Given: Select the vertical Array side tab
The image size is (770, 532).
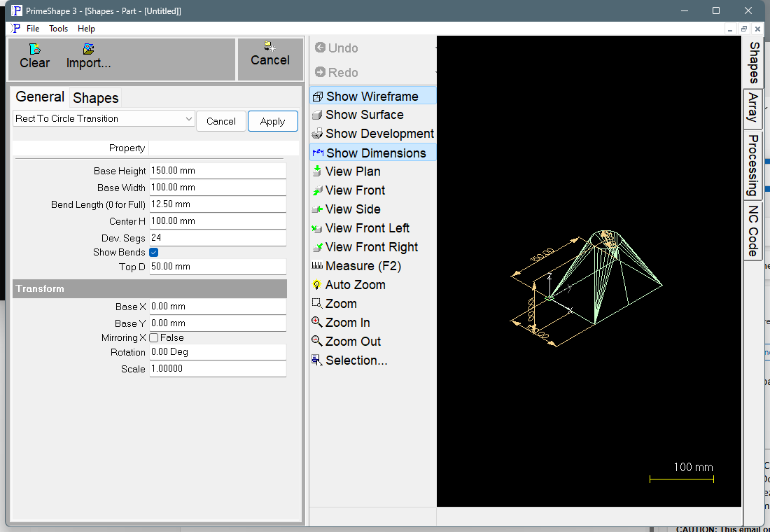Looking at the screenshot, I should pos(753,109).
